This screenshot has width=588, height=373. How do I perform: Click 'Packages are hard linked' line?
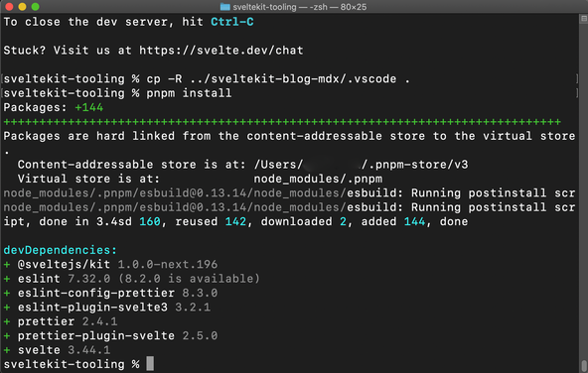point(289,136)
